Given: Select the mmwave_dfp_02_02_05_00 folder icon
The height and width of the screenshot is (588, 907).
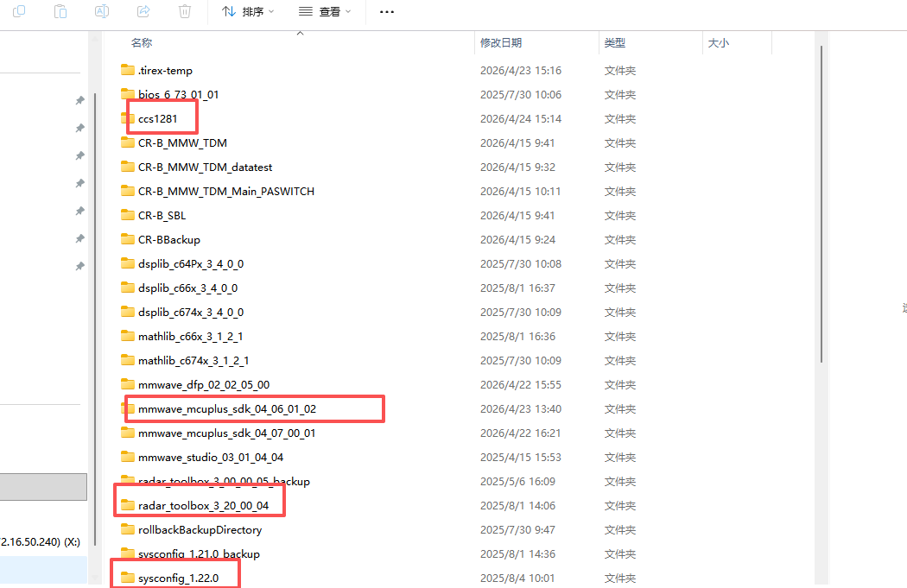Looking at the screenshot, I should 128,384.
